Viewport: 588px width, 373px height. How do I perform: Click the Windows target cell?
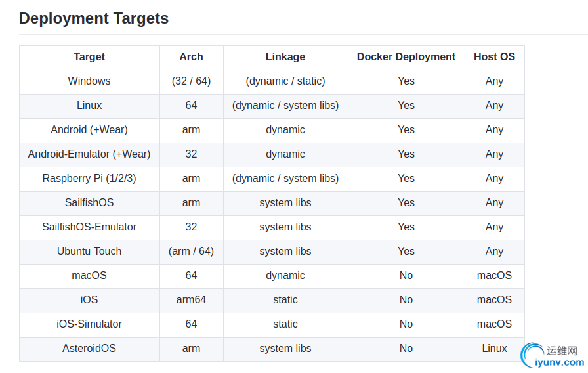coord(89,81)
